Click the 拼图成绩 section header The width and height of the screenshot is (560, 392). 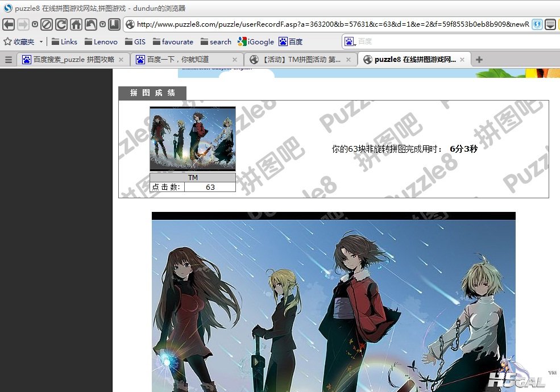152,93
